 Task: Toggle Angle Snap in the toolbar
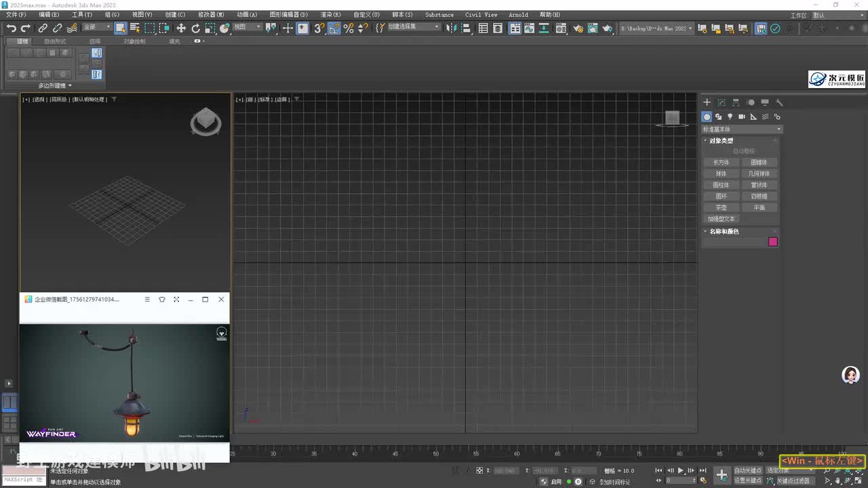pyautogui.click(x=334, y=28)
